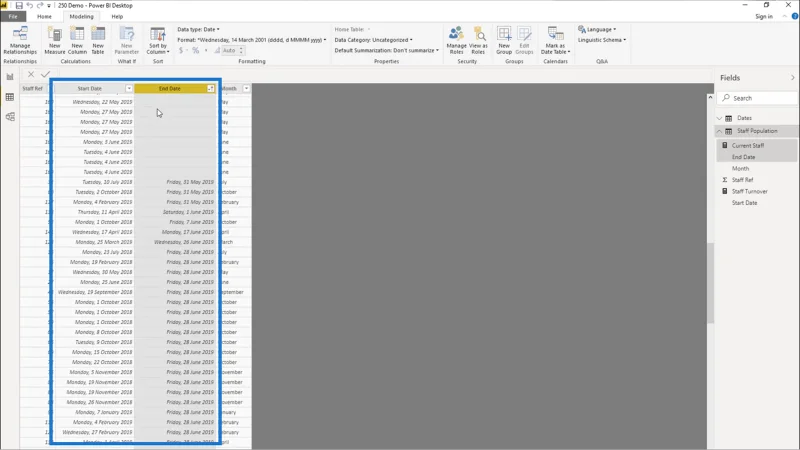Open Manage Roles

456,40
